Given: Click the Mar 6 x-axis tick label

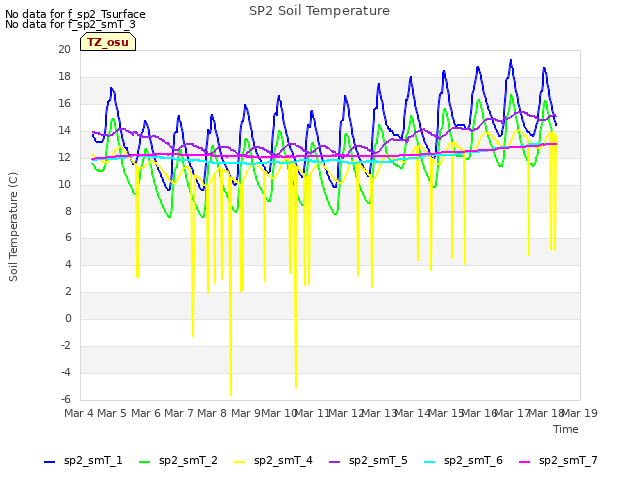Looking at the screenshot, I should [x=146, y=413].
